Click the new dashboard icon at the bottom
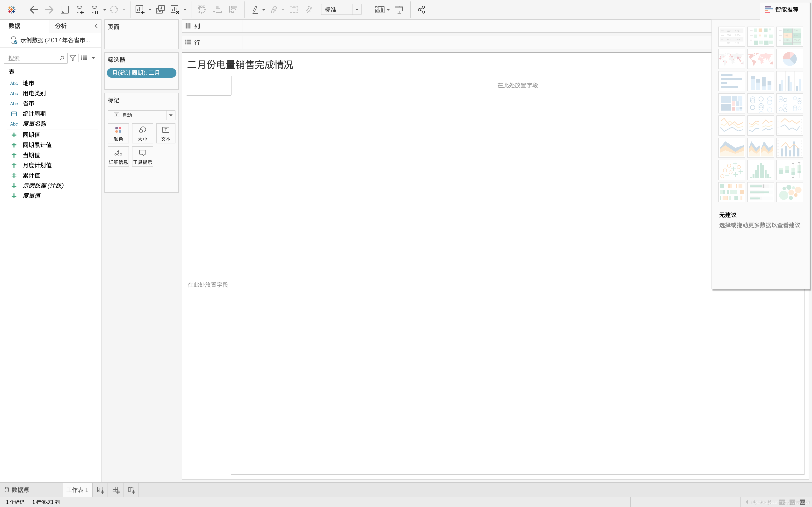The width and height of the screenshot is (812, 507). pyautogui.click(x=116, y=490)
